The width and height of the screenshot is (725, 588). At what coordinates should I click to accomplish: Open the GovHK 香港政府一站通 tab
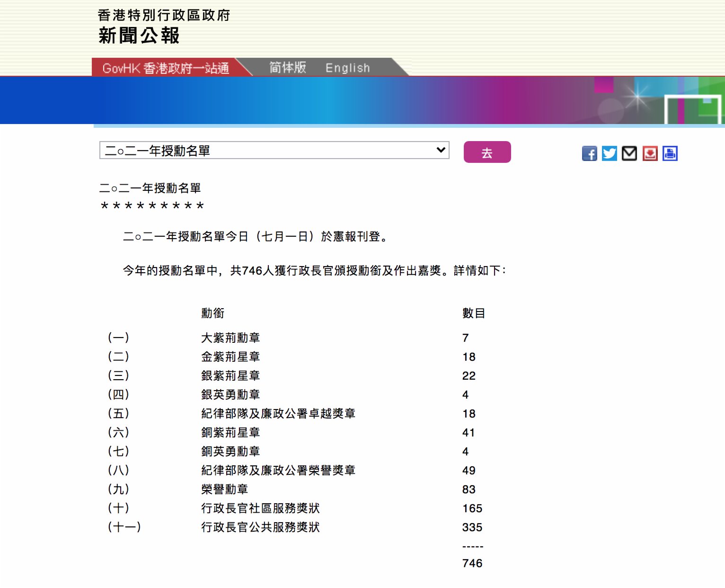[x=166, y=68]
